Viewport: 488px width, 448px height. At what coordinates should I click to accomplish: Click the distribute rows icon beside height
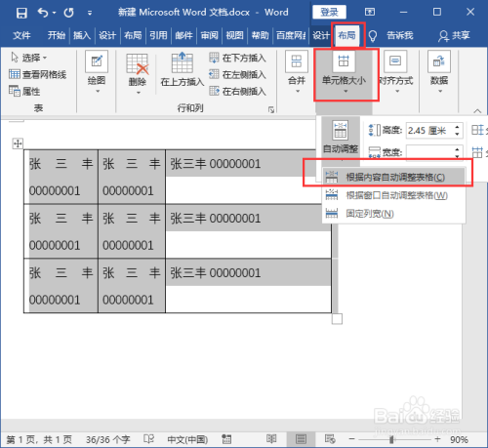(478, 131)
